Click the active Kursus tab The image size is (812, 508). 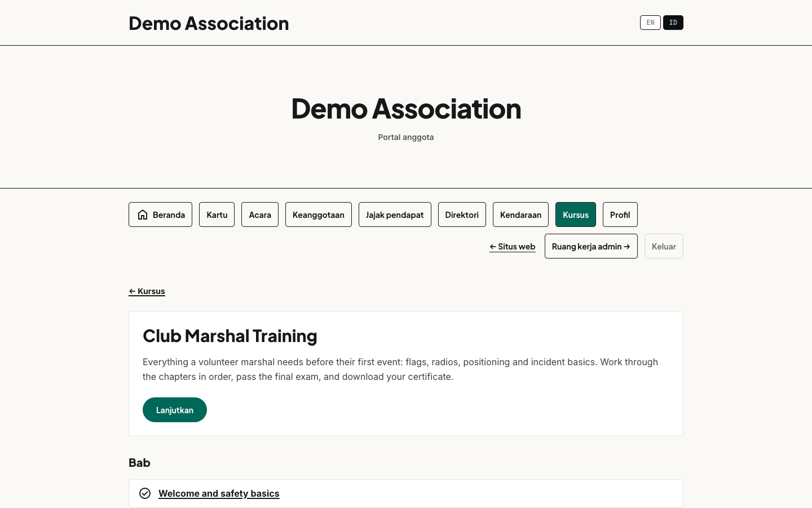coord(576,214)
